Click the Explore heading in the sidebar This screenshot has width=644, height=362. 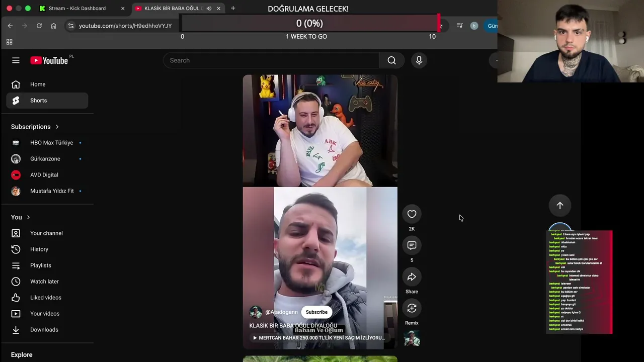point(22,355)
